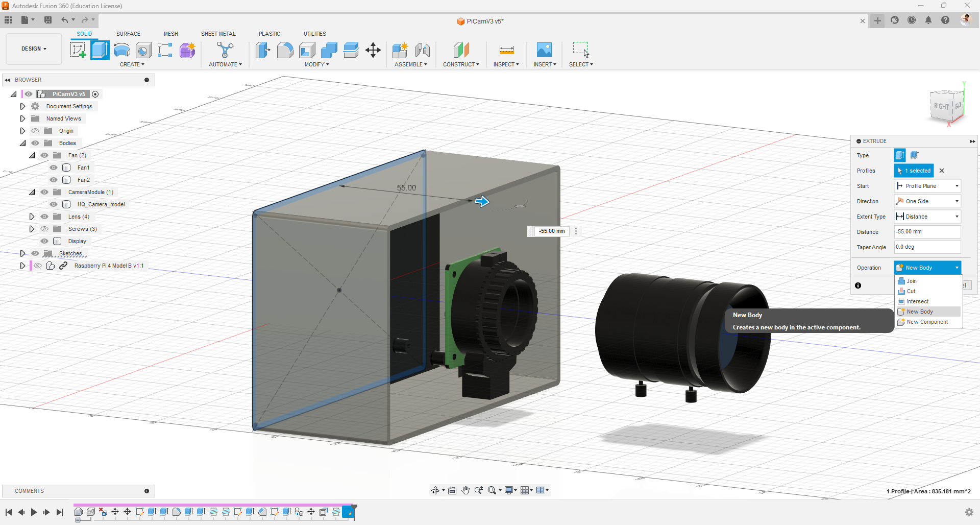Show the Screws folder
The width and height of the screenshot is (980, 525).
44,229
